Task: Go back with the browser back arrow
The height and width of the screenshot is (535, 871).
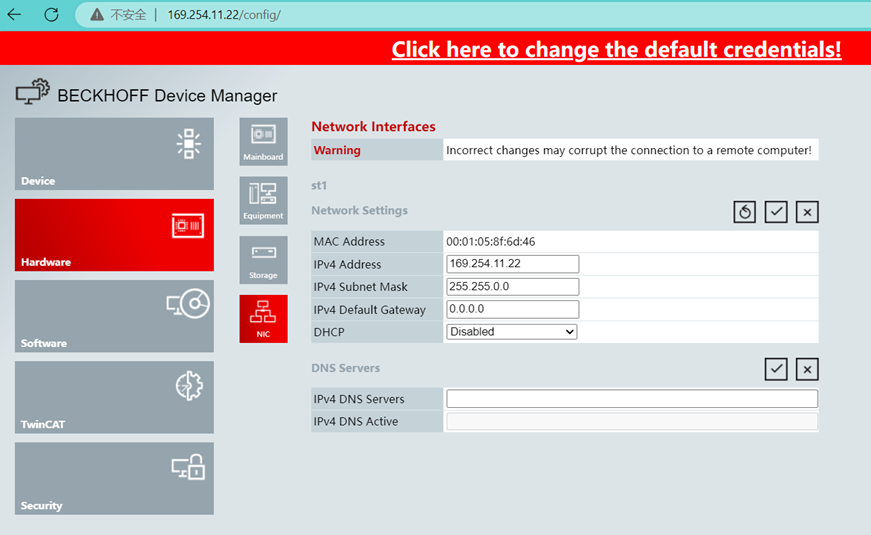Action: coord(14,14)
